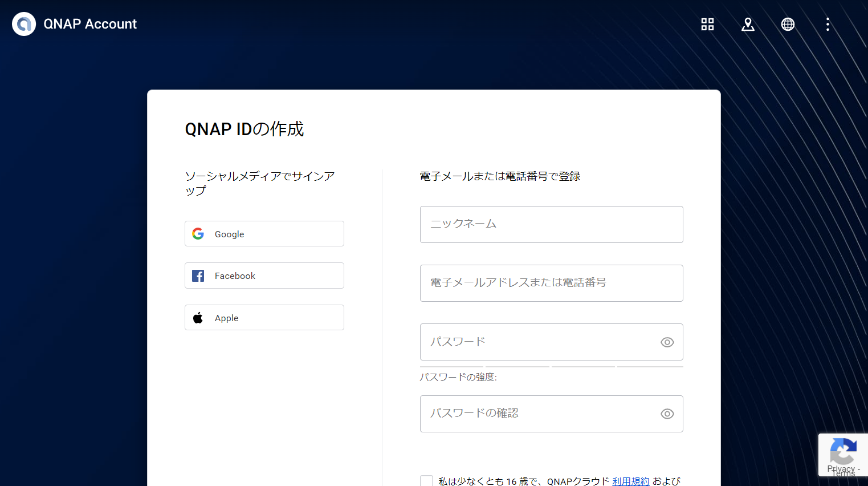868x486 pixels.
Task: Sign up with the Google button
Action: [x=264, y=234]
